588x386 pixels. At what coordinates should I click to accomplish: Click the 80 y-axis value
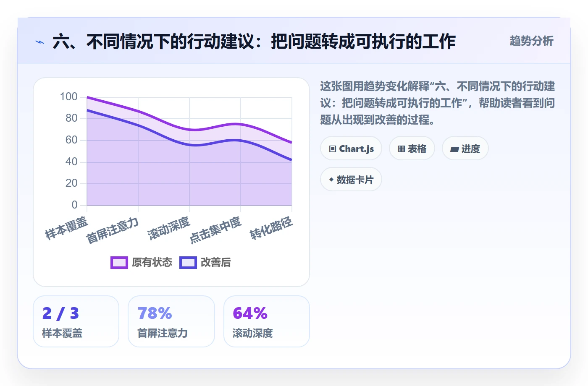[71, 118]
